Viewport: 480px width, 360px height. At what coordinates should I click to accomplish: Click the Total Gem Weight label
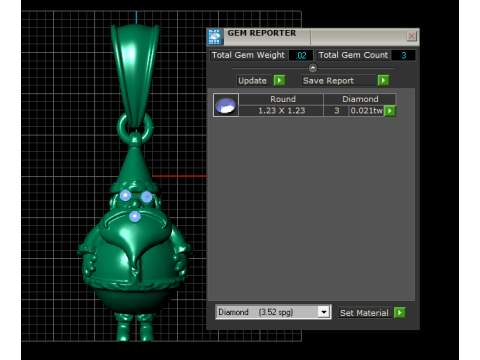(x=248, y=55)
